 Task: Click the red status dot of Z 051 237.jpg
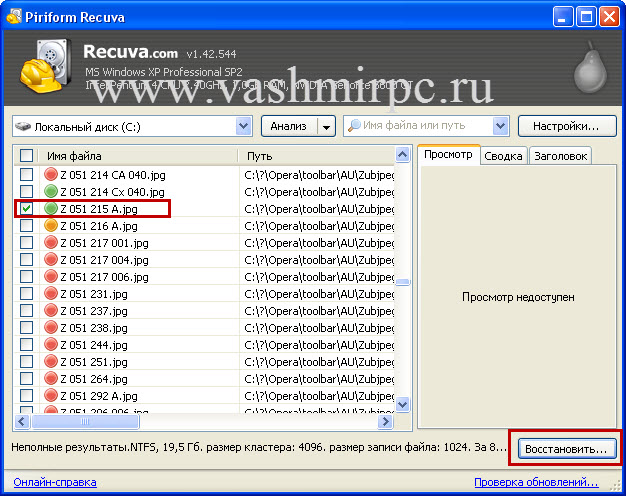(51, 310)
